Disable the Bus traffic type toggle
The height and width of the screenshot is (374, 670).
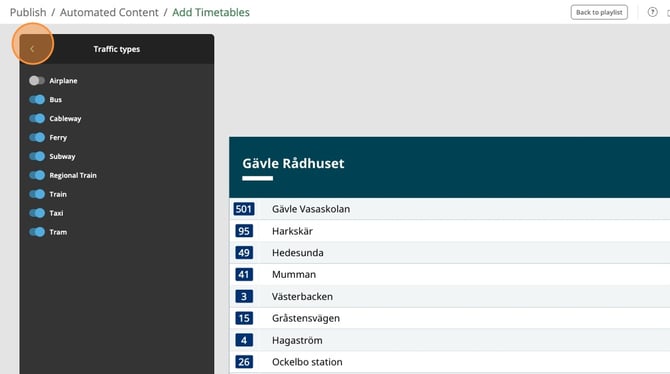click(37, 100)
